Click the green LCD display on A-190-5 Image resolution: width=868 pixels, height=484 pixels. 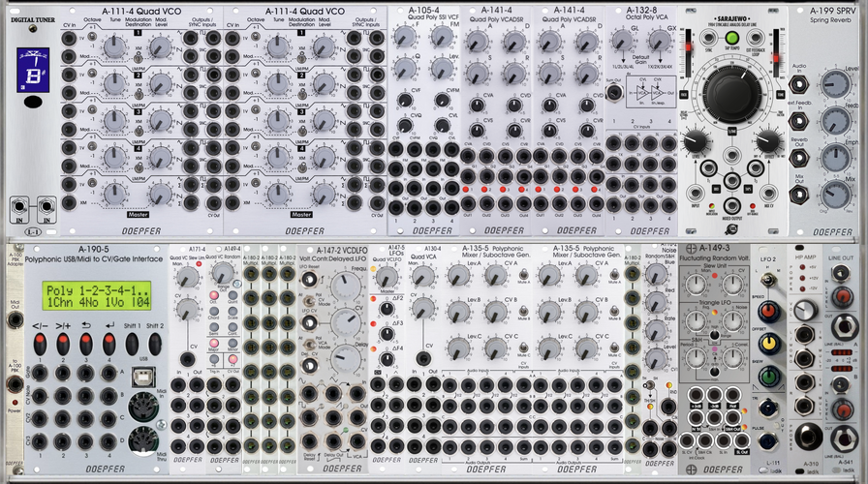pos(97,296)
